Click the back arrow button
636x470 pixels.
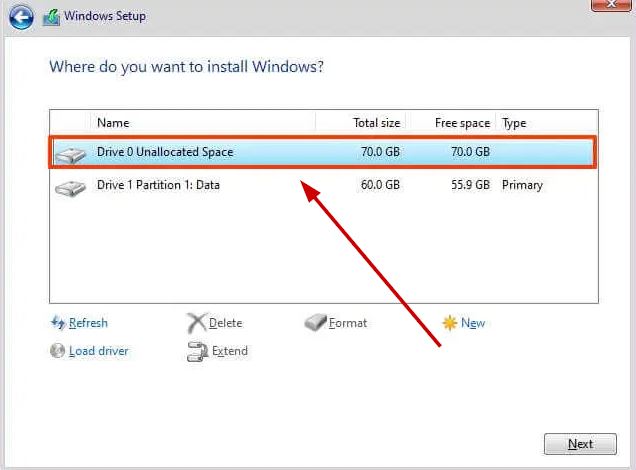coord(21,17)
